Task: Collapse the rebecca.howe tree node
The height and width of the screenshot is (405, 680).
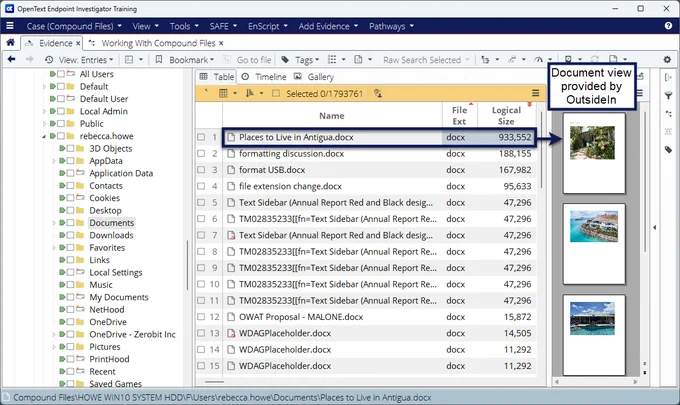Action: click(x=44, y=137)
